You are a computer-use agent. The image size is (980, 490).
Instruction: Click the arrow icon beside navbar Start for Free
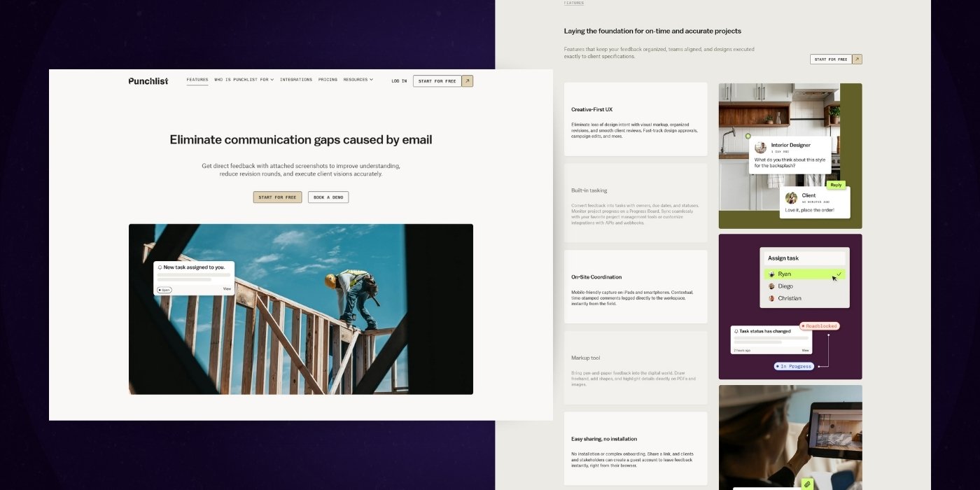coord(468,81)
